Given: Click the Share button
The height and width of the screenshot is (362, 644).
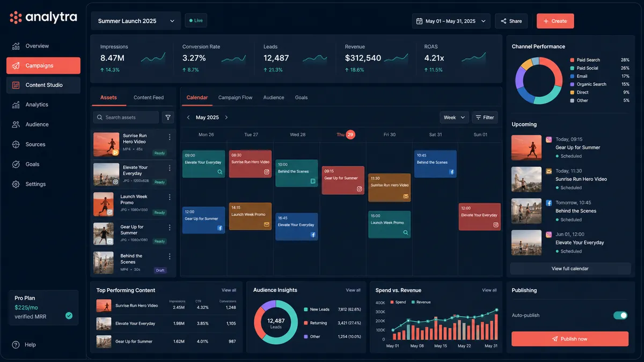Looking at the screenshot, I should [511, 21].
